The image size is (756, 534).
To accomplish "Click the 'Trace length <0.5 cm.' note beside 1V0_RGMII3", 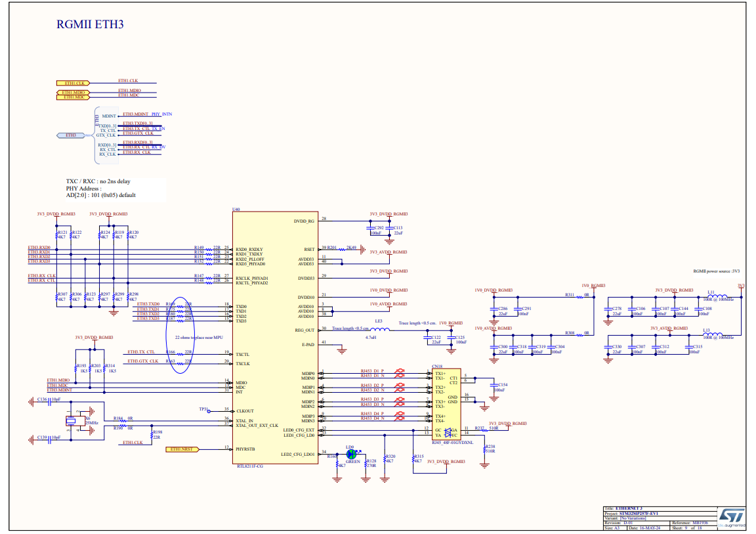I will click(417, 323).
